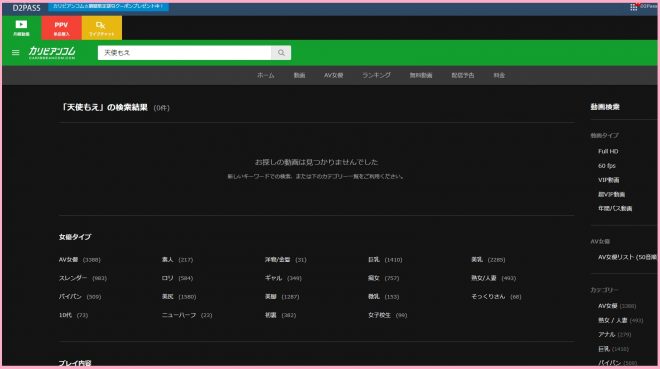Open the hamburger menu beside the site logo
Viewport: 660px width, 369px height.
pyautogui.click(x=16, y=53)
